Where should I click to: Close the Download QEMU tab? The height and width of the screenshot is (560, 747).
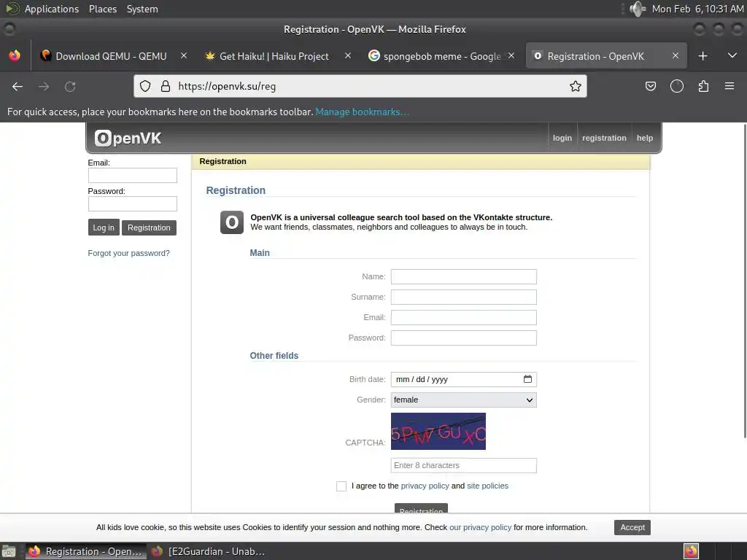coord(184,55)
